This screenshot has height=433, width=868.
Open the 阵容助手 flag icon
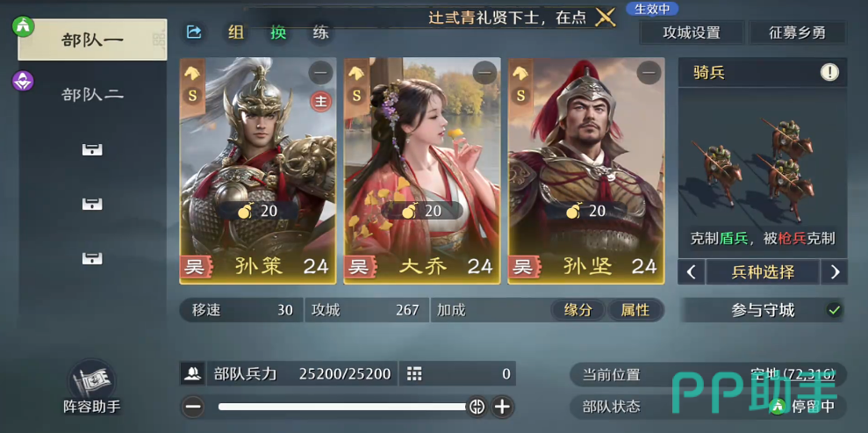92,379
